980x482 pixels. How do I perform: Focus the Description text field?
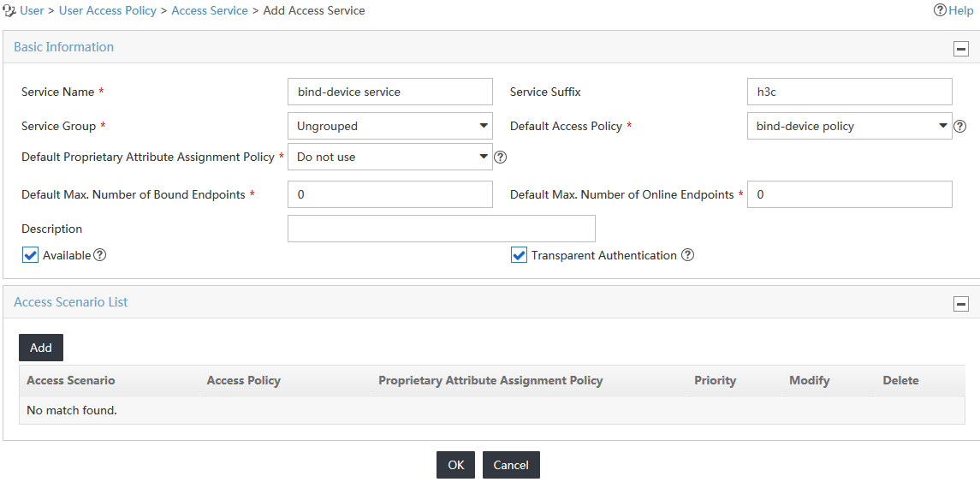(x=442, y=229)
